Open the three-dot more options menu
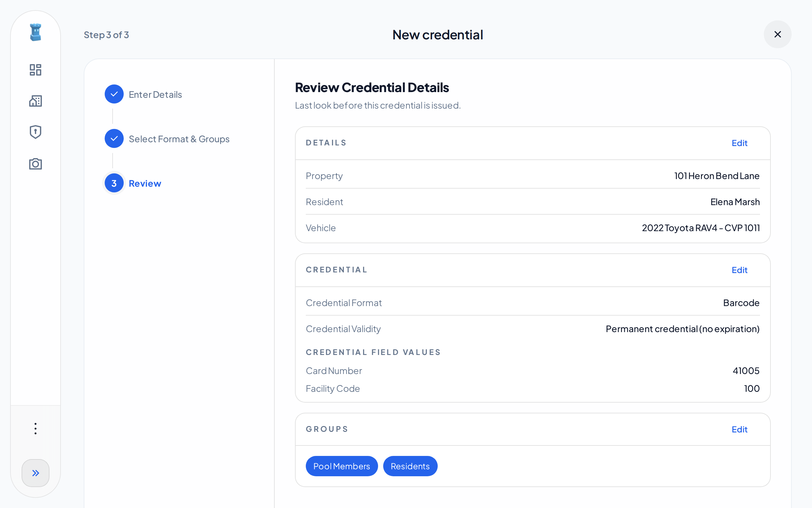 pos(36,428)
